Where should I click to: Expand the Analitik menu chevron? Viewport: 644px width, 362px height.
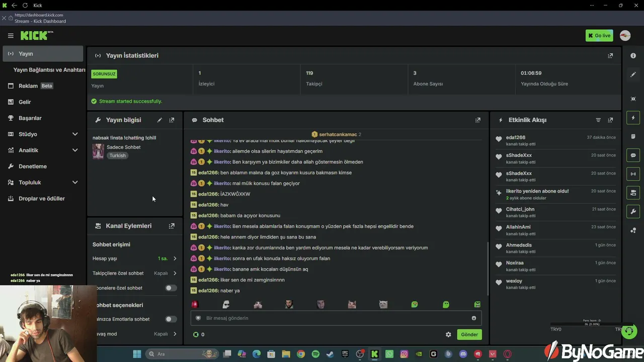[75, 150]
